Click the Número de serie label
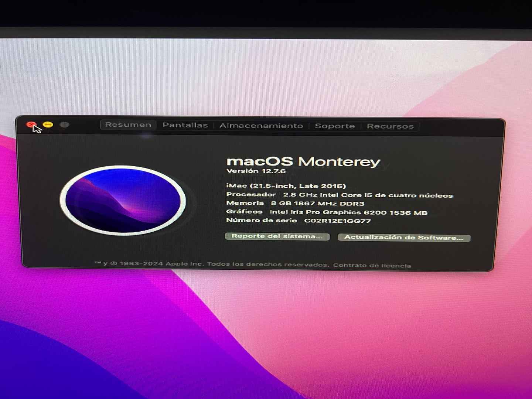The height and width of the screenshot is (399, 532). pos(262,221)
